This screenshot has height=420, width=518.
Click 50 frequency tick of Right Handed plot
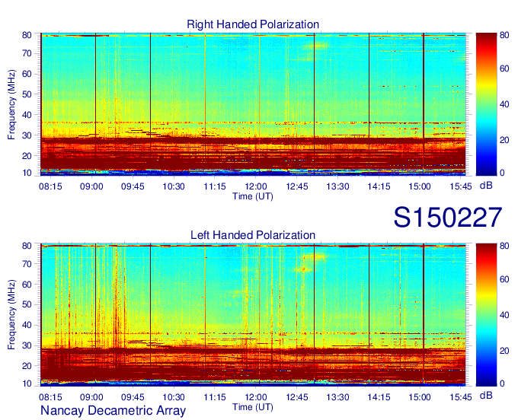(27, 94)
